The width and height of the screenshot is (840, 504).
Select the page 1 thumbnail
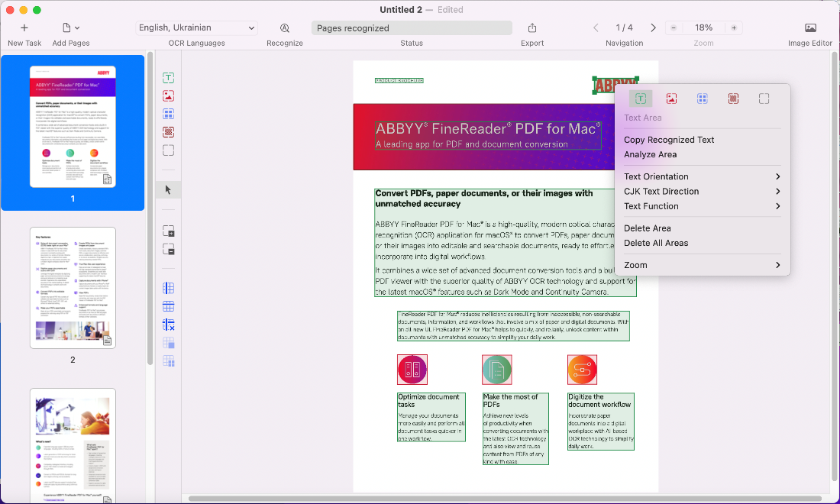click(73, 127)
